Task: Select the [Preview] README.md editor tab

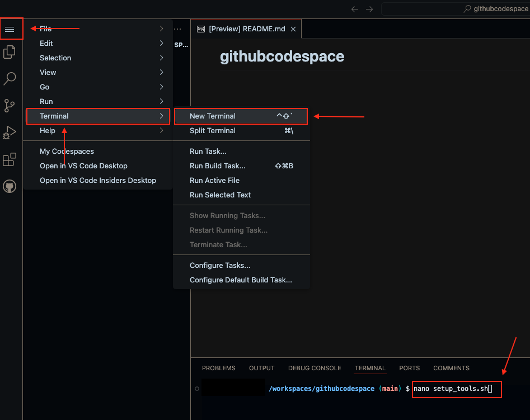Action: click(x=246, y=29)
